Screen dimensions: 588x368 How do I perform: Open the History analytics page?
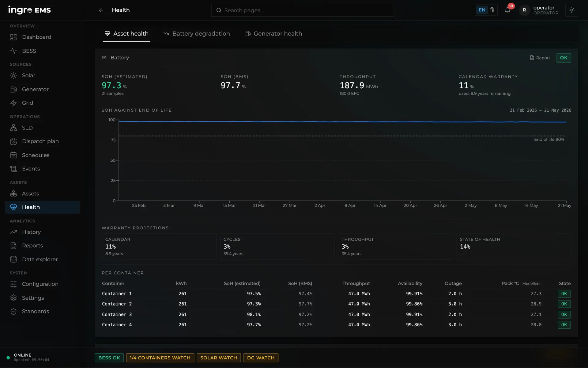click(x=43, y=232)
